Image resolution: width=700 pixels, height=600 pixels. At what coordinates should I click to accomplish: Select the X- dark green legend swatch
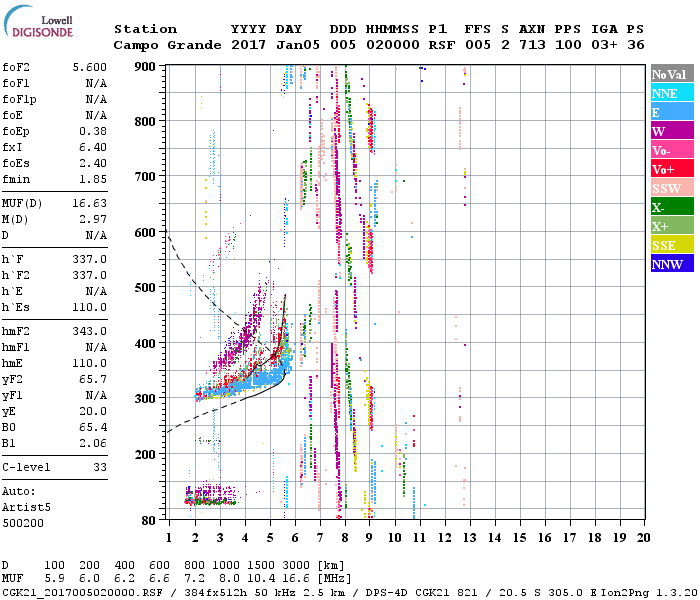671,207
